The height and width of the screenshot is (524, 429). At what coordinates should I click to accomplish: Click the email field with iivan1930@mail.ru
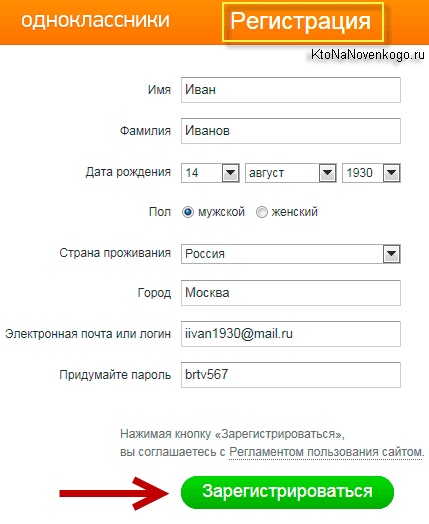click(x=291, y=334)
